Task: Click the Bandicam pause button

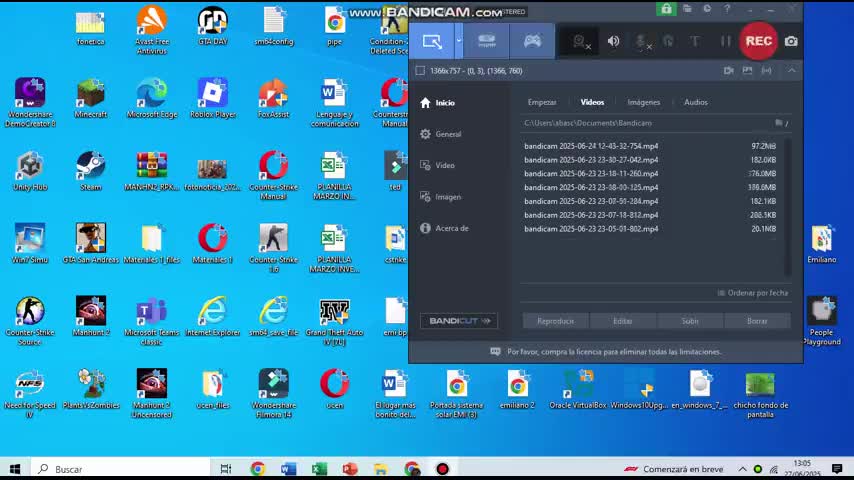Action: coord(725,41)
